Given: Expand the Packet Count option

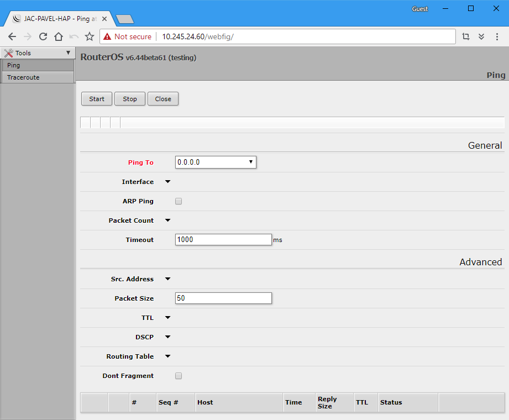Looking at the screenshot, I should coord(168,221).
